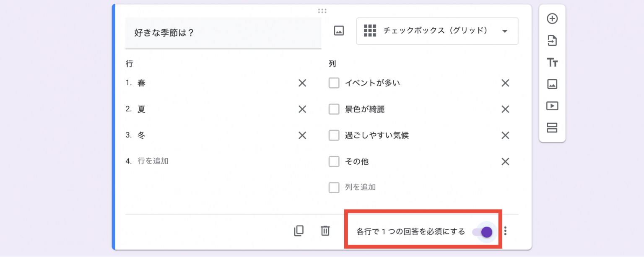Remove the 景色が綺麗 column with its X
This screenshot has width=644, height=257.
click(505, 109)
